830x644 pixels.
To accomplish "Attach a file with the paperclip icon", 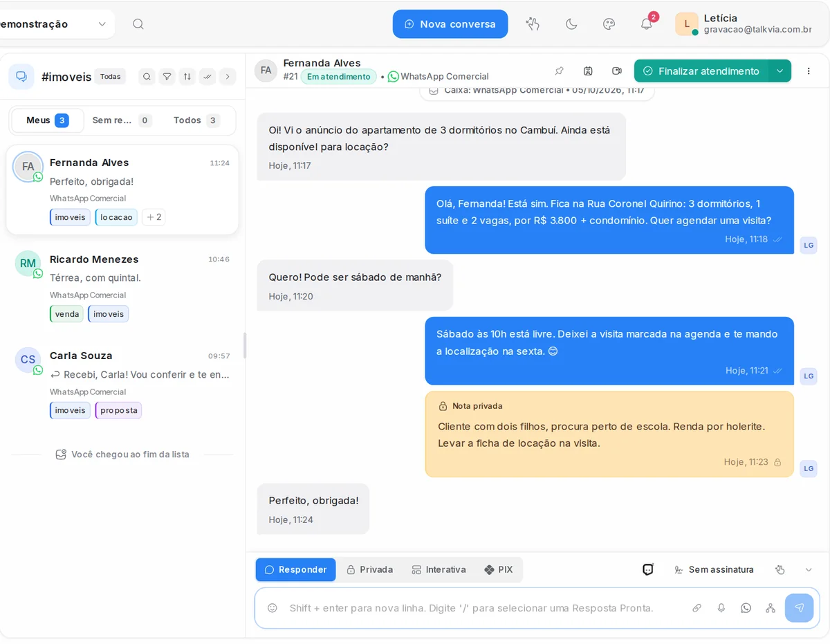I will pyautogui.click(x=697, y=608).
